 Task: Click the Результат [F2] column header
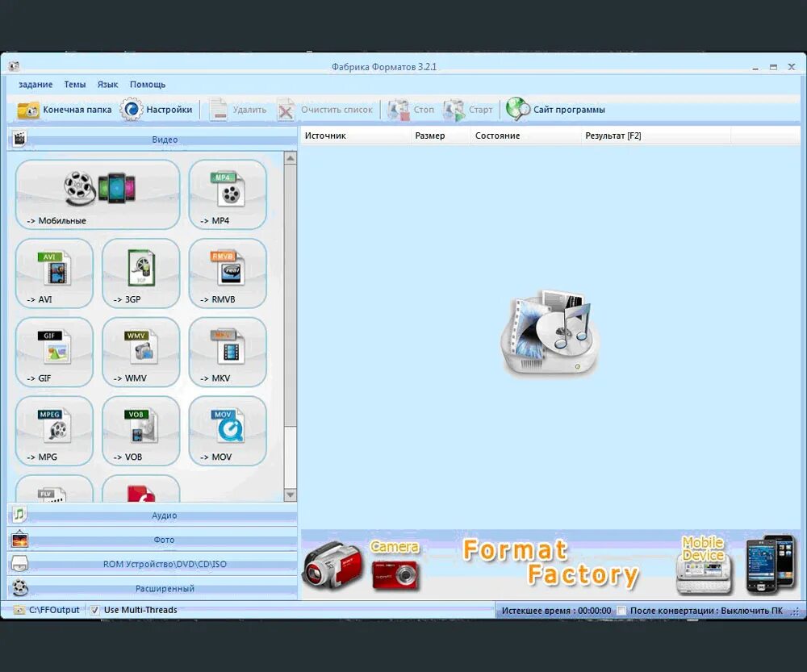[655, 136]
